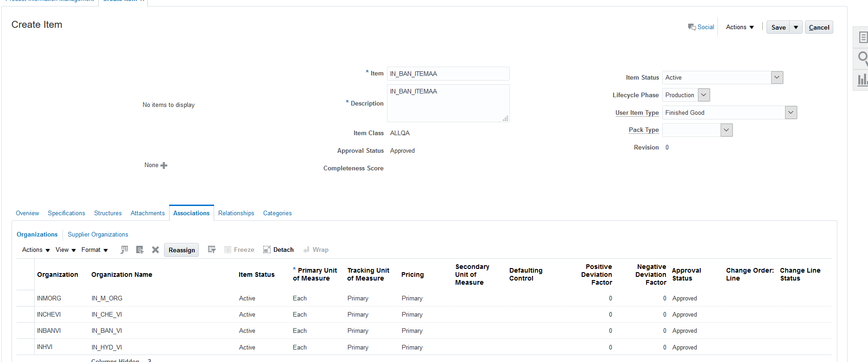The image size is (868, 362).
Task: Click the add row icon in toolbar
Action: tap(139, 250)
